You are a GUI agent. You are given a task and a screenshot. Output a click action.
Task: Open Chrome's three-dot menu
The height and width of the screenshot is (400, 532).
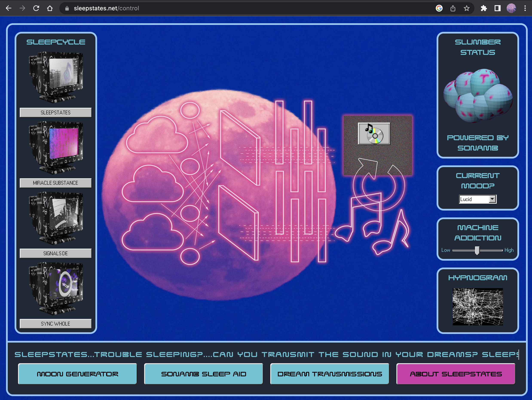tap(525, 8)
